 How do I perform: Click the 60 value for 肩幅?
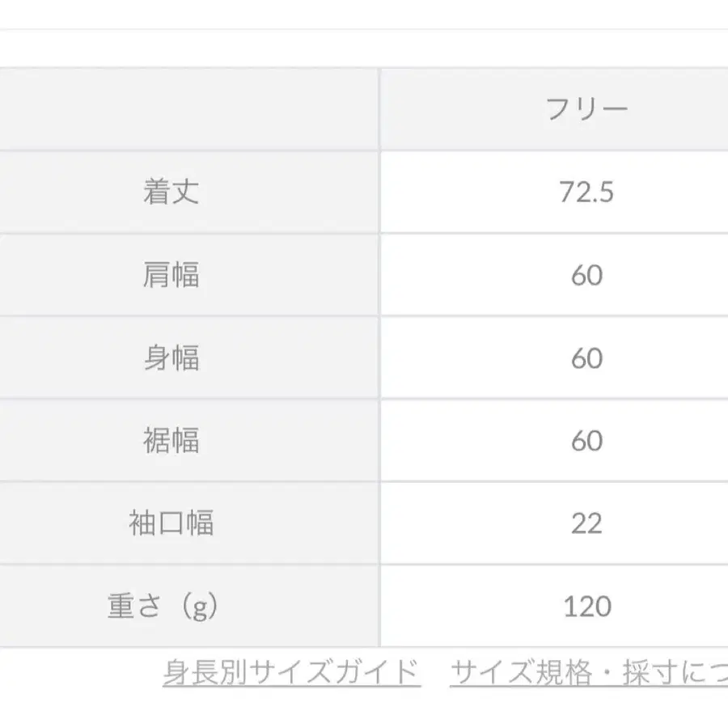coord(586,276)
